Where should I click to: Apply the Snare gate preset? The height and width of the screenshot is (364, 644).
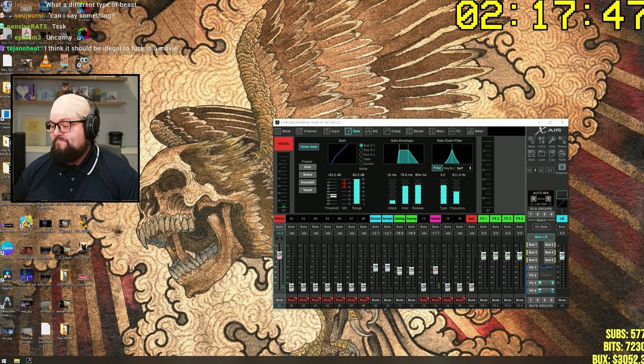308,174
